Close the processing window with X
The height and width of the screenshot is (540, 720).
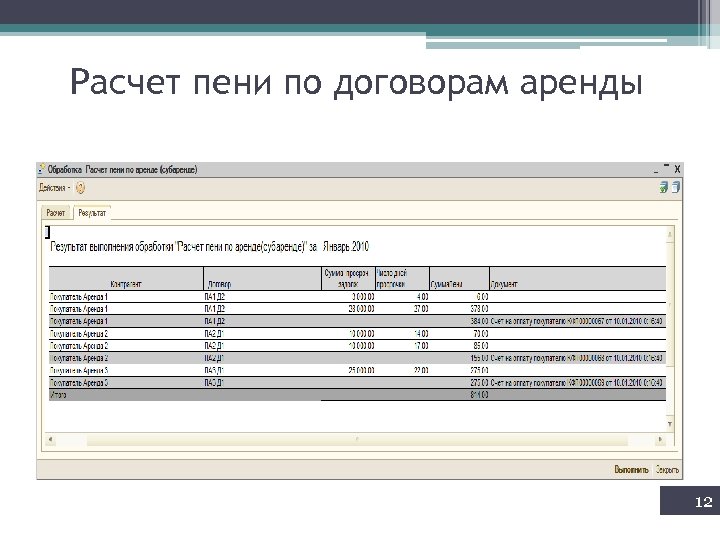coord(677,169)
